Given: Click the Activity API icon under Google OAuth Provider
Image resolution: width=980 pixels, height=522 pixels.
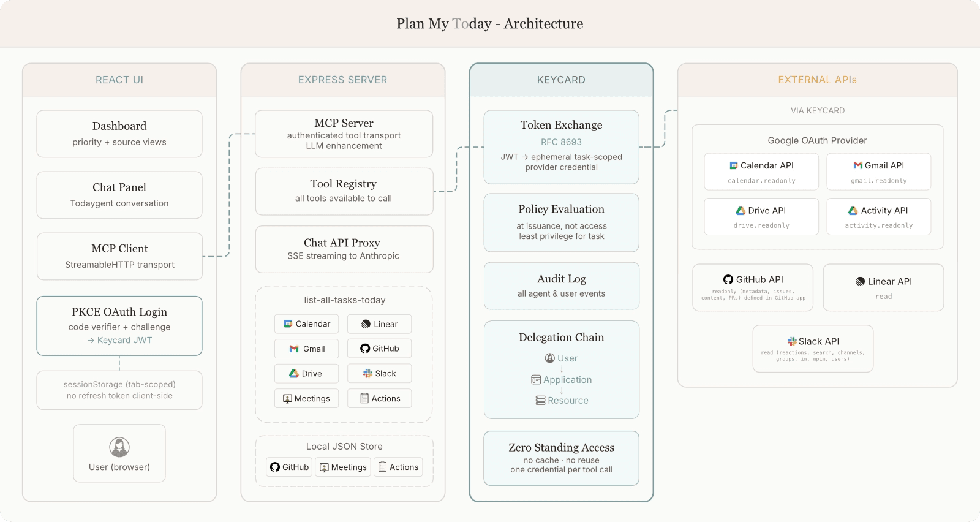Looking at the screenshot, I should pyautogui.click(x=853, y=211).
